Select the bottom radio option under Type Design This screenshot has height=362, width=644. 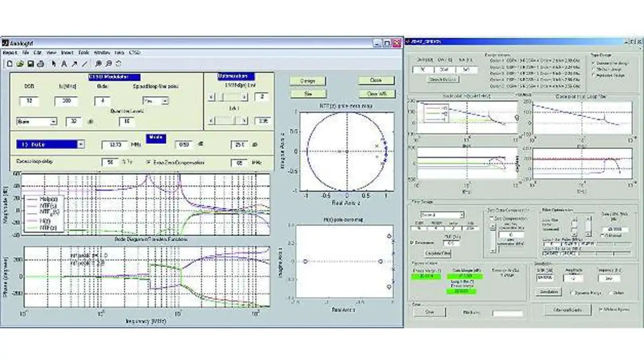(594, 75)
